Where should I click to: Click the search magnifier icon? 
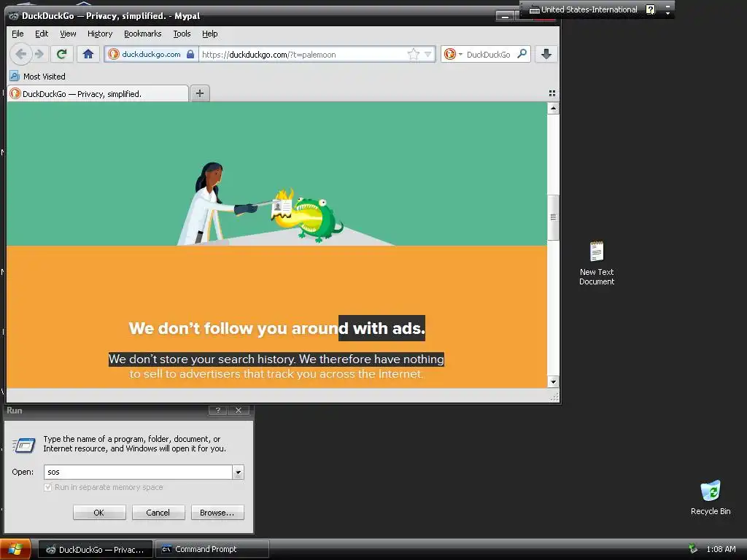point(522,54)
